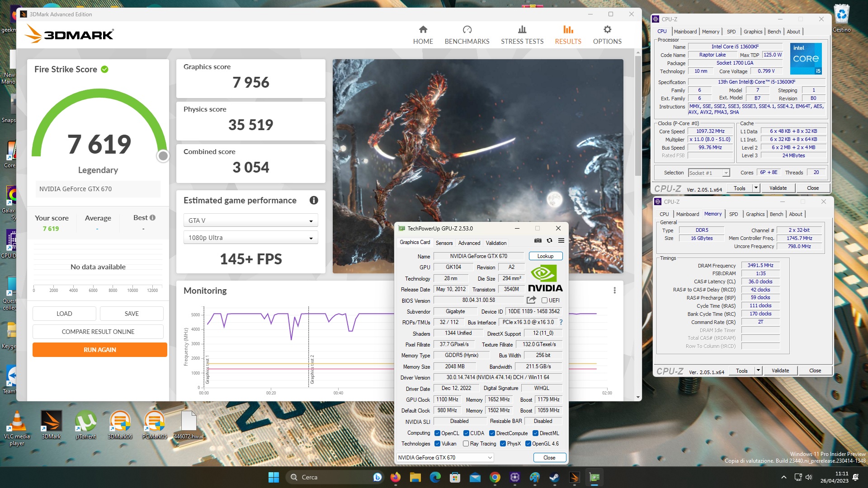Switch to Mainboard tab in upper CPU-Z
Screen dimensions: 868x488
point(685,32)
